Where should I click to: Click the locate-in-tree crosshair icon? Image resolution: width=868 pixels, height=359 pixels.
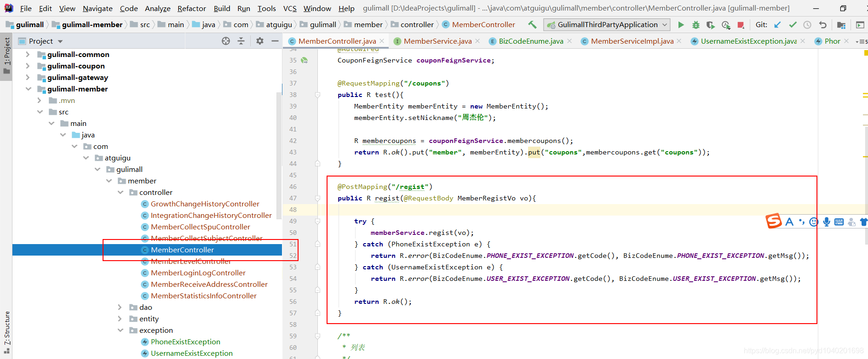pyautogui.click(x=226, y=41)
